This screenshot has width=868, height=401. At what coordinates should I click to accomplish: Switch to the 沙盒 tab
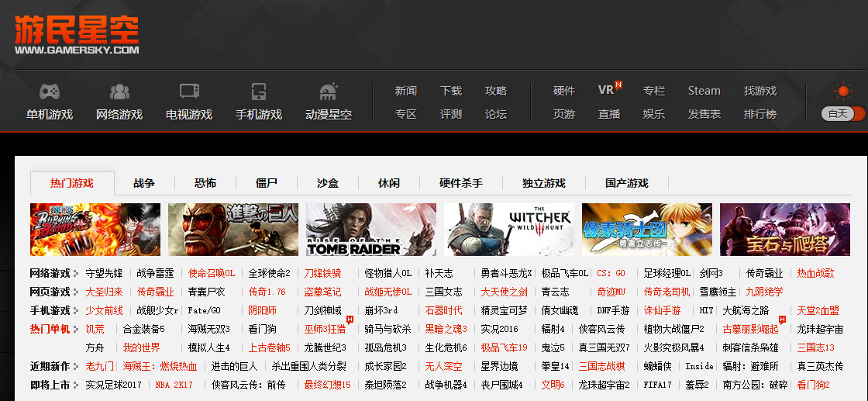[328, 183]
